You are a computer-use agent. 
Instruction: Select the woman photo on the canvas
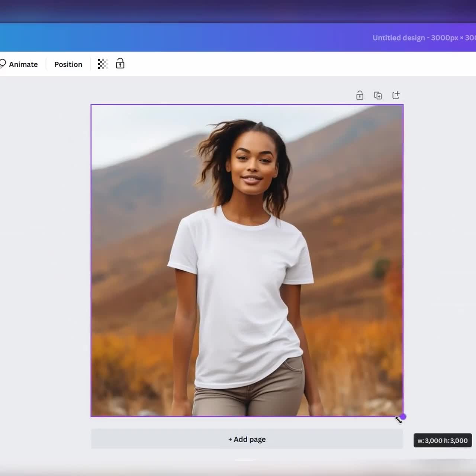coord(247,261)
